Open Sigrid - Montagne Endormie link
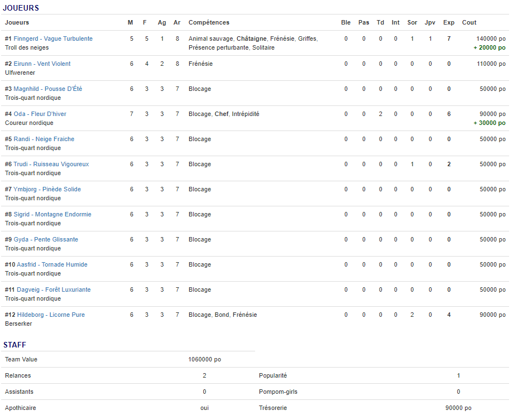 click(x=52, y=215)
